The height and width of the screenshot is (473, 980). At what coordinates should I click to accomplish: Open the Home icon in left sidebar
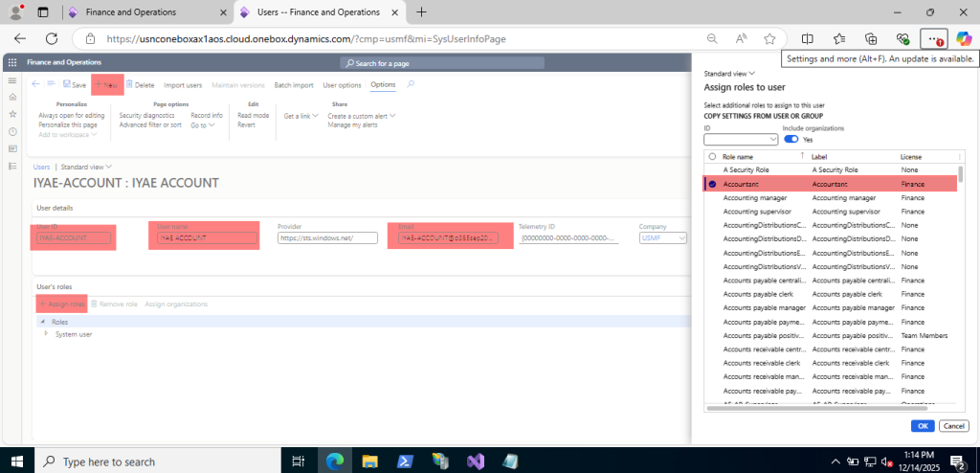[12, 98]
